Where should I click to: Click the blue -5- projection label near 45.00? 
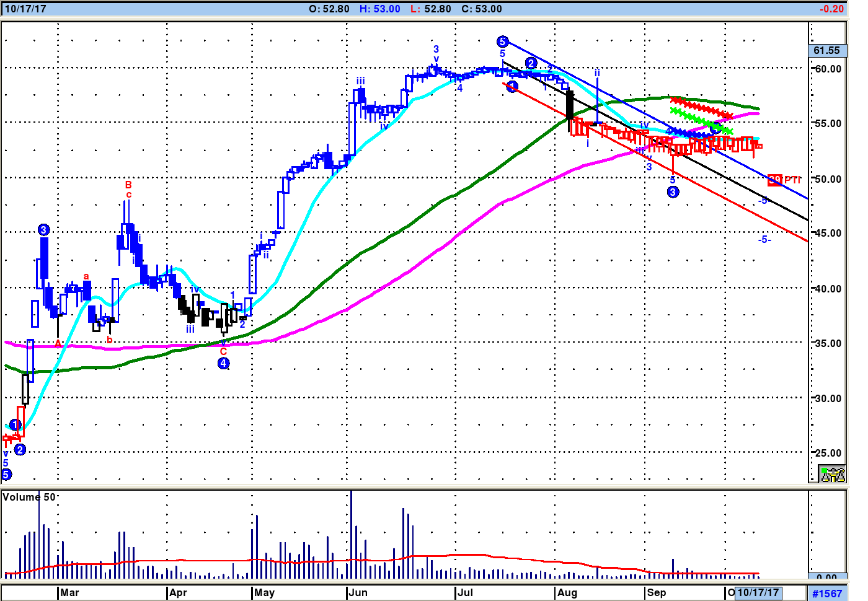(x=764, y=240)
